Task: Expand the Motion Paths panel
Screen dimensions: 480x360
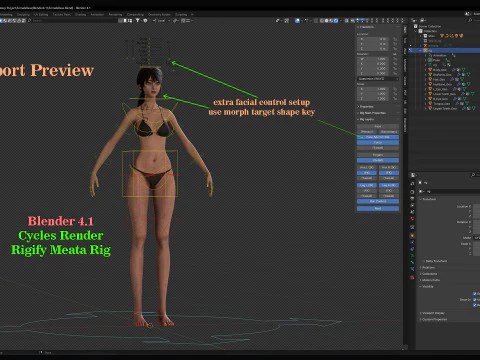Action: click(x=430, y=280)
